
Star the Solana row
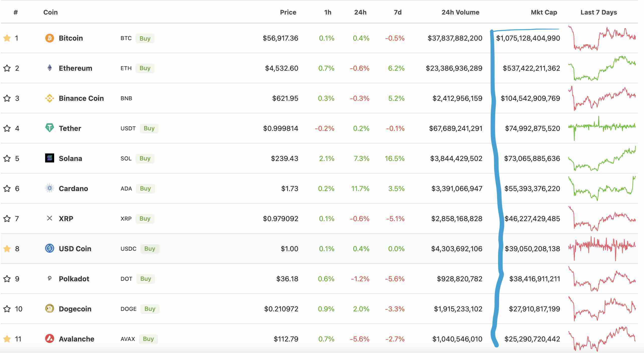tap(7, 158)
